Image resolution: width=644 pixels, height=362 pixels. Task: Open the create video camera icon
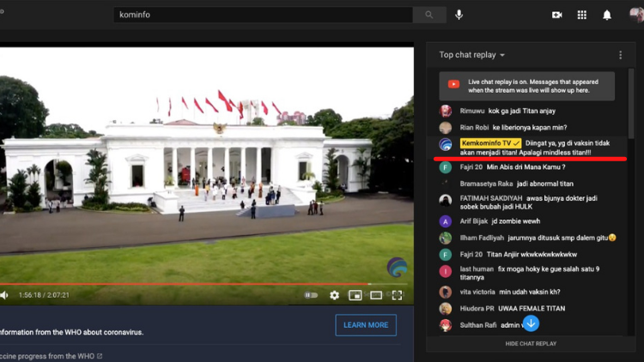click(557, 15)
